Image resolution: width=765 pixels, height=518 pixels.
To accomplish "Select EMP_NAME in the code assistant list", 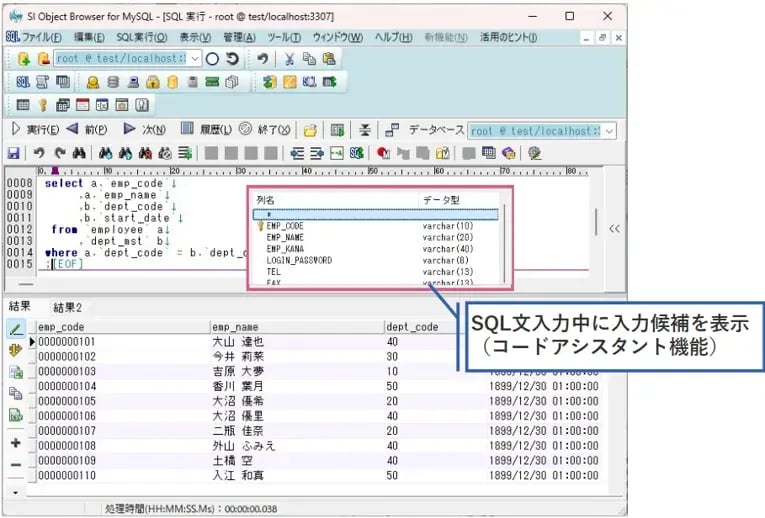I will [x=285, y=237].
